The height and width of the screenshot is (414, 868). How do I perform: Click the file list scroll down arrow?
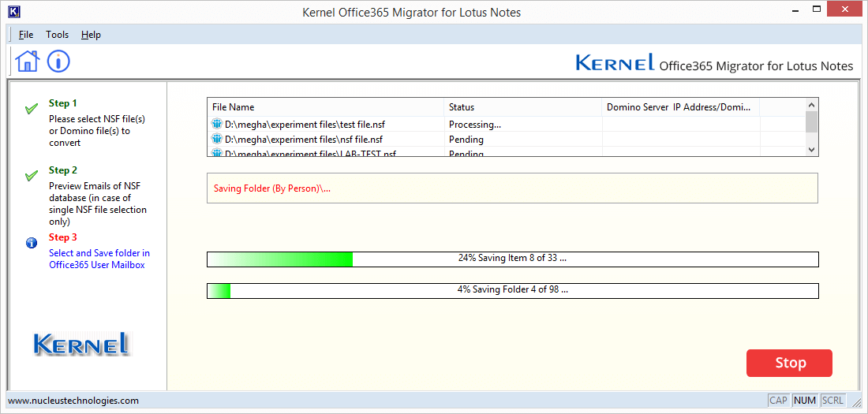pos(811,150)
